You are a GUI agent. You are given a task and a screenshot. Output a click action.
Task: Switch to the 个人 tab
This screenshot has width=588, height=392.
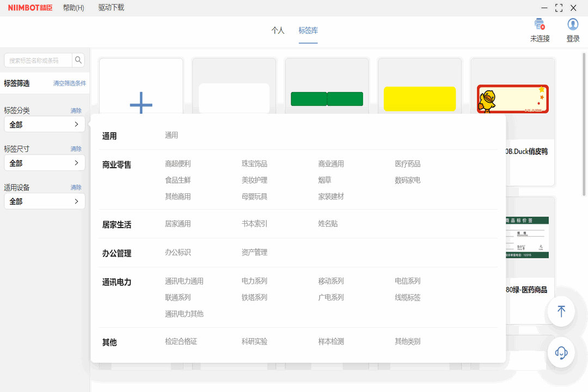pos(279,31)
